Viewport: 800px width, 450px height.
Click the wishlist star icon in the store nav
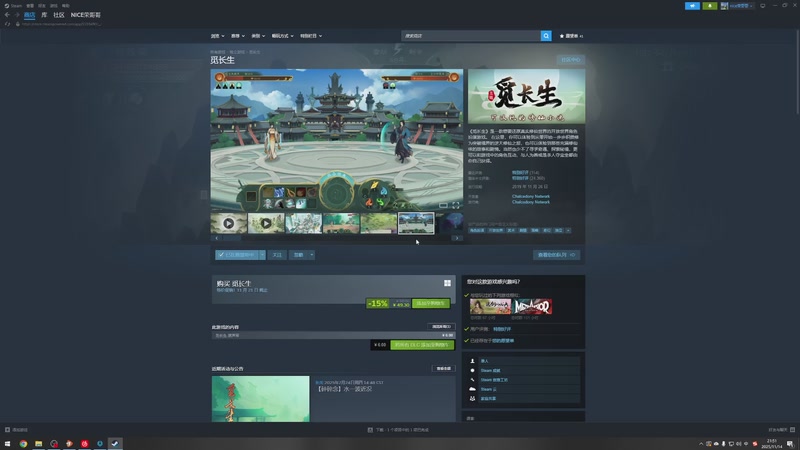562,36
